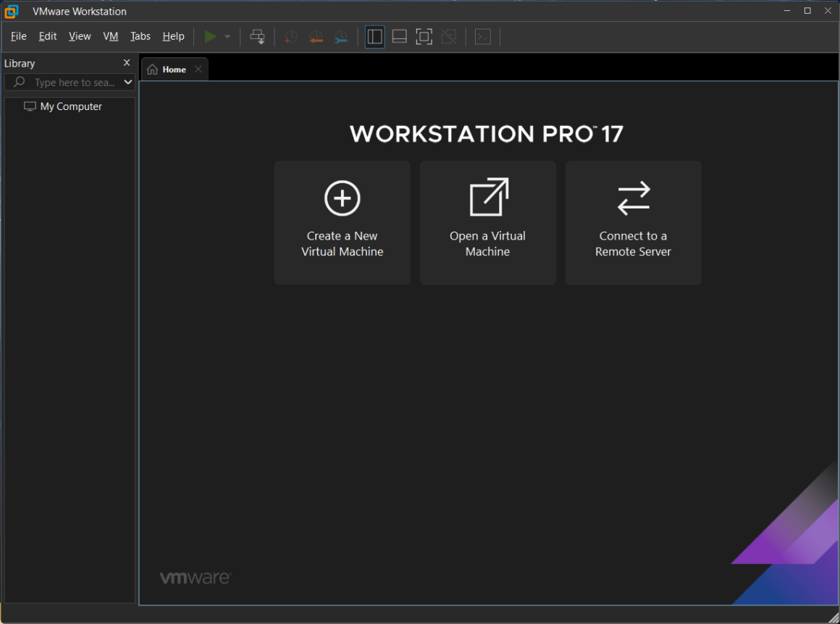This screenshot has width=840, height=624.
Task: Minimize the VMware Workstation window
Action: pyautogui.click(x=787, y=11)
